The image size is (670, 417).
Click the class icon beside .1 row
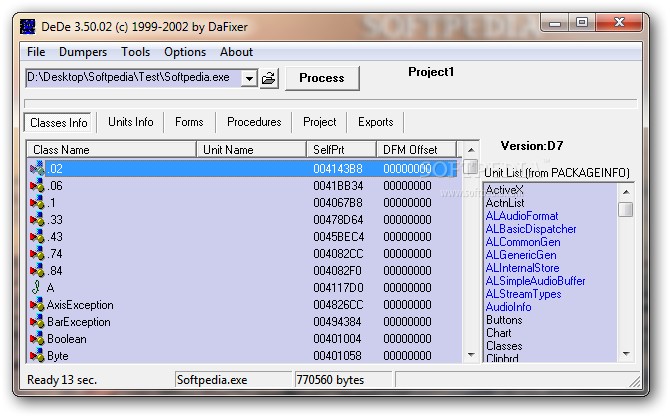point(37,202)
